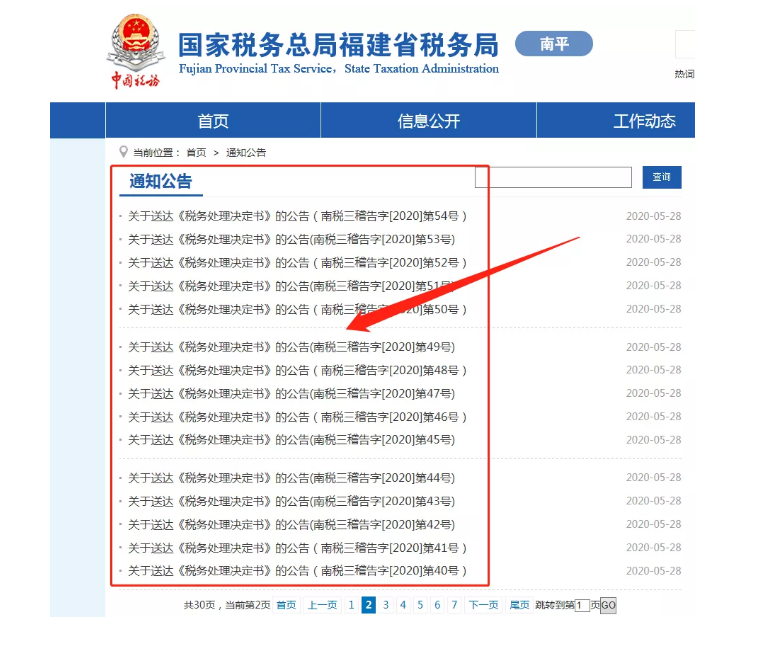
Task: Open announcement 南税三稽告字[2020]第42号
Action: (291, 524)
